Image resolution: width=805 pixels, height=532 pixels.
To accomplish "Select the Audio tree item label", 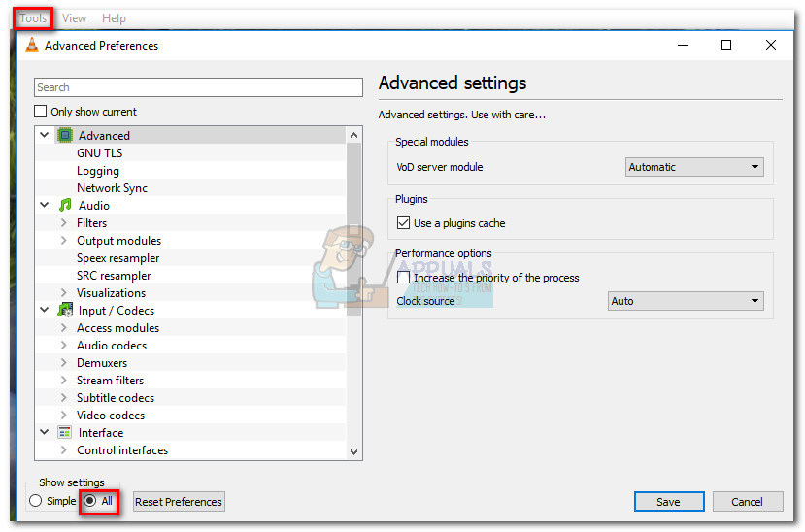I will 94,205.
